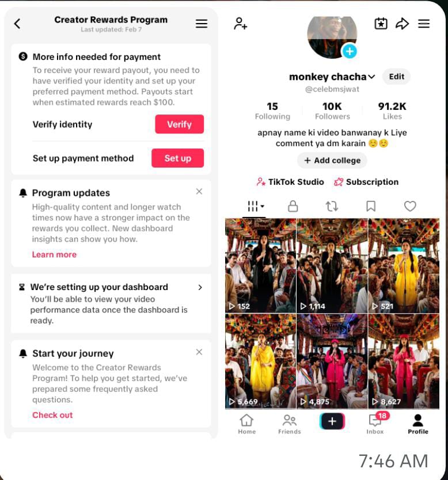Open the starred calendar icon
The height and width of the screenshot is (480, 448).
click(x=381, y=24)
